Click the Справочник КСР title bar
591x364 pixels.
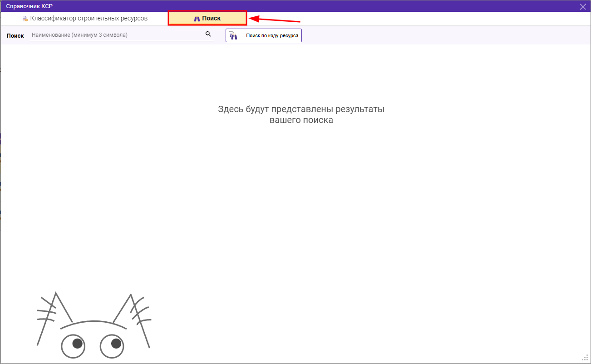[272, 6]
